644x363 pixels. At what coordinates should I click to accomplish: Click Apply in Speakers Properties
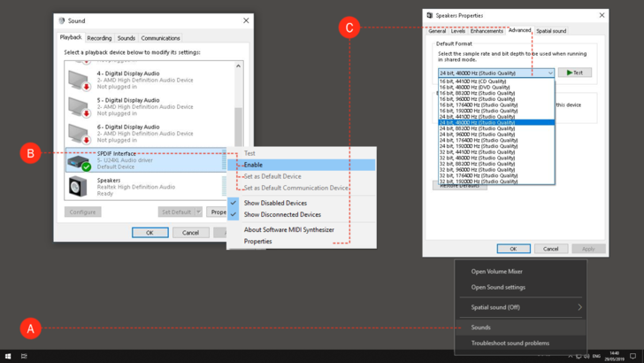pyautogui.click(x=588, y=249)
